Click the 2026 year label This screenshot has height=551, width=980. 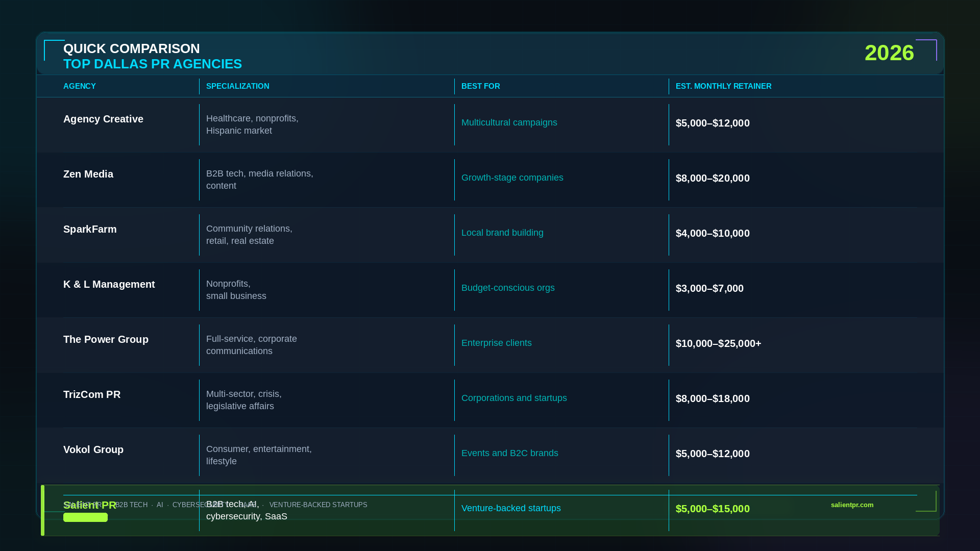coord(889,53)
